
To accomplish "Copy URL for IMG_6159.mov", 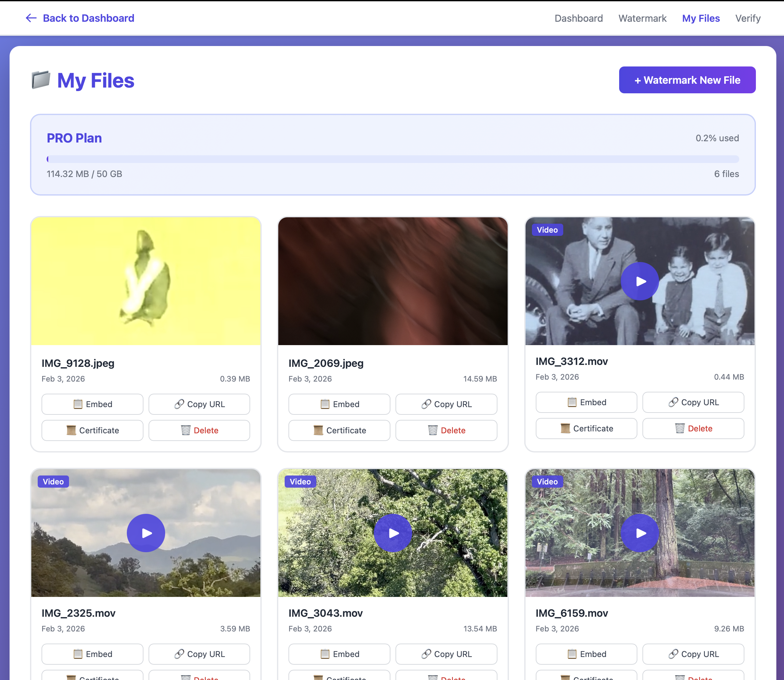I will click(x=693, y=654).
